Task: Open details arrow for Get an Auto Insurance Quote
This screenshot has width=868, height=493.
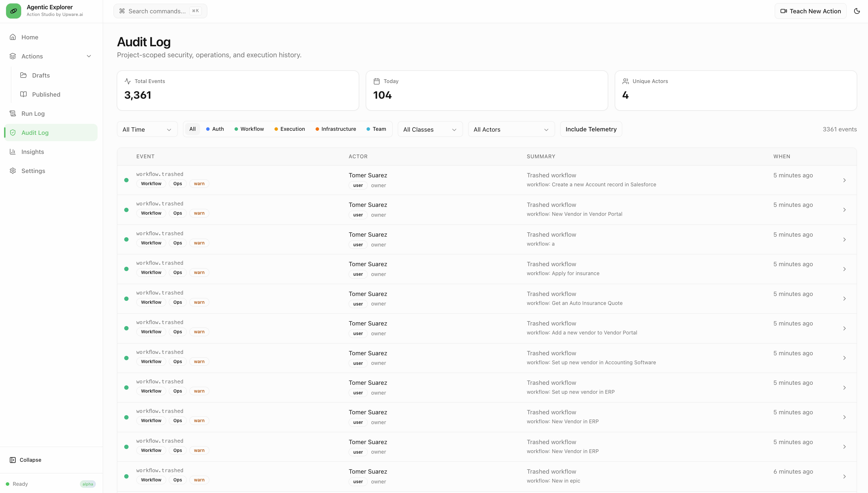Action: [x=844, y=299]
